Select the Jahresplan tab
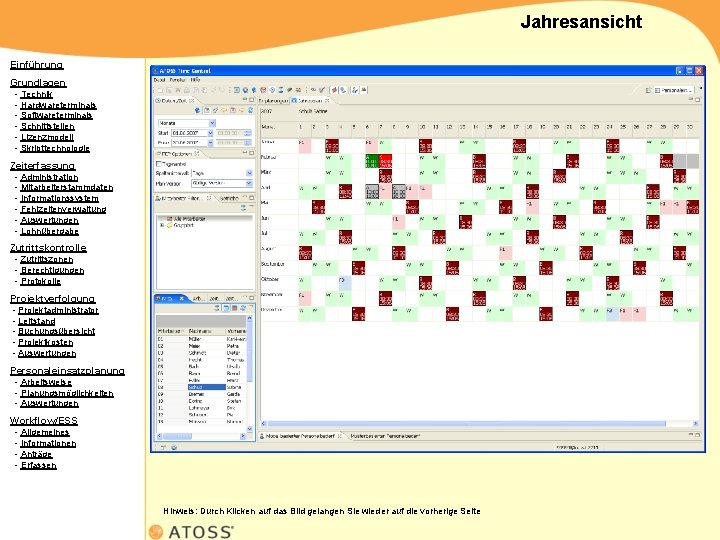This screenshot has height=540, width=720. click(x=309, y=101)
